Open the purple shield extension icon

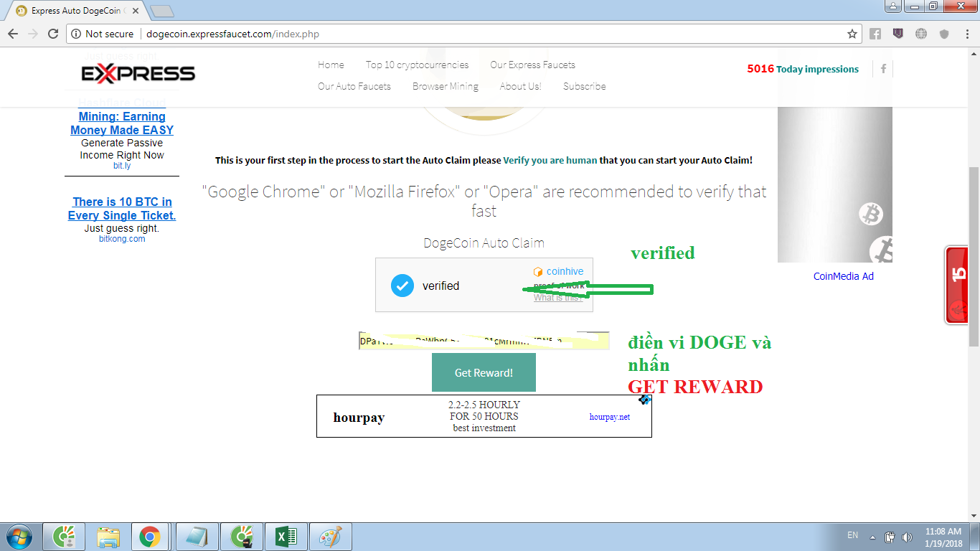[898, 34]
